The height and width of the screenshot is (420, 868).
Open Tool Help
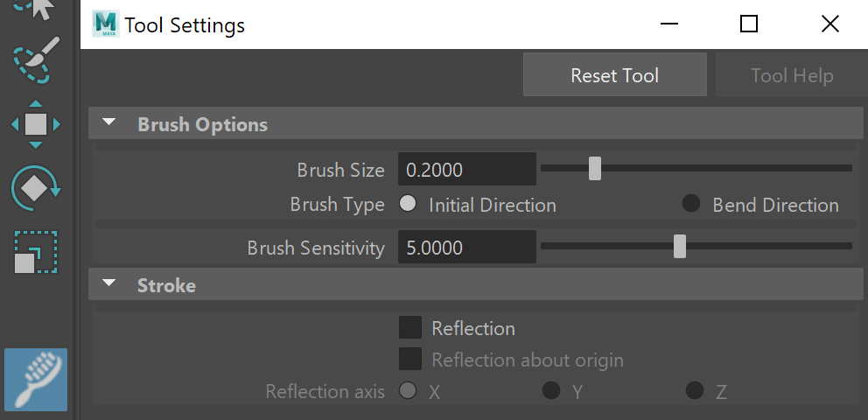(791, 74)
